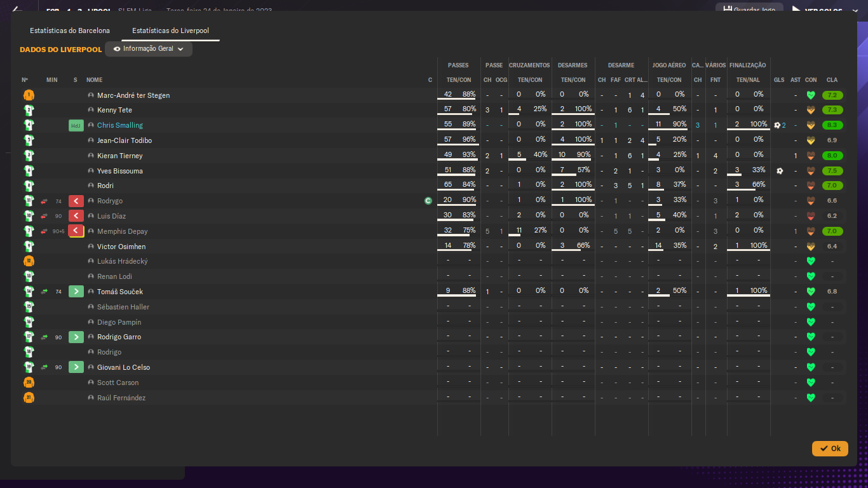Sort by the MIN column header
The width and height of the screenshot is (868, 488).
tap(52, 80)
